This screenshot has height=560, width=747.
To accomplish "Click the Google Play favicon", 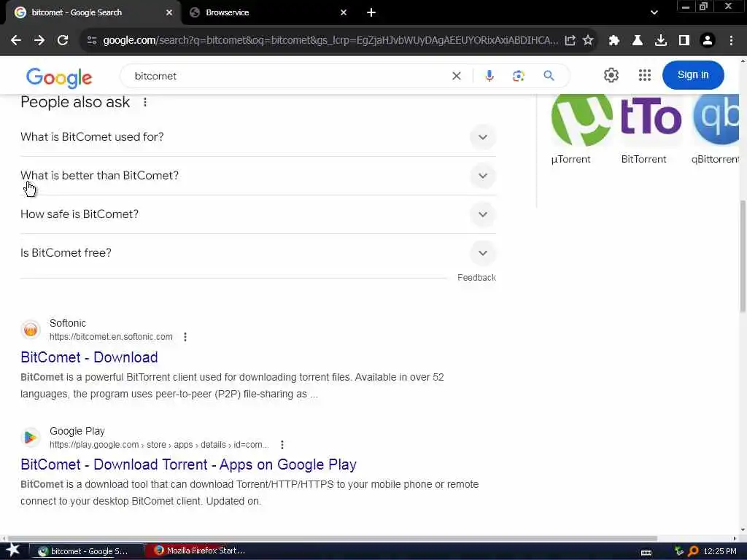I will 31,437.
